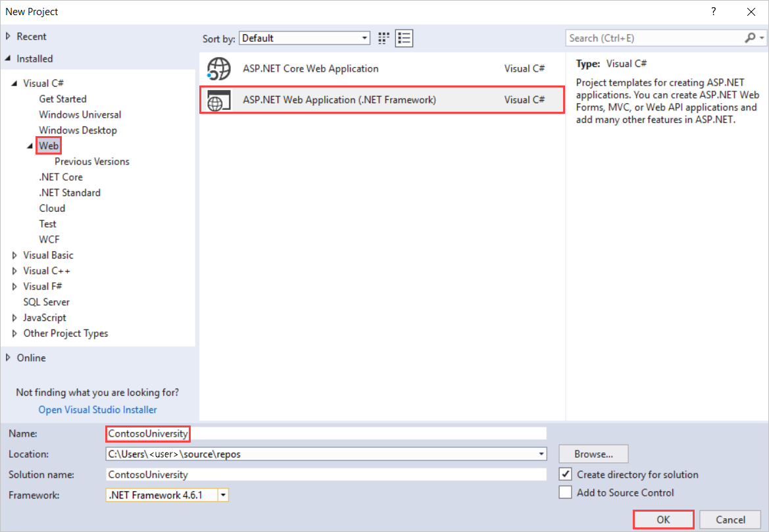Viewport: 769px width, 532px height.
Task: Click the Browse button
Action: (x=592, y=454)
